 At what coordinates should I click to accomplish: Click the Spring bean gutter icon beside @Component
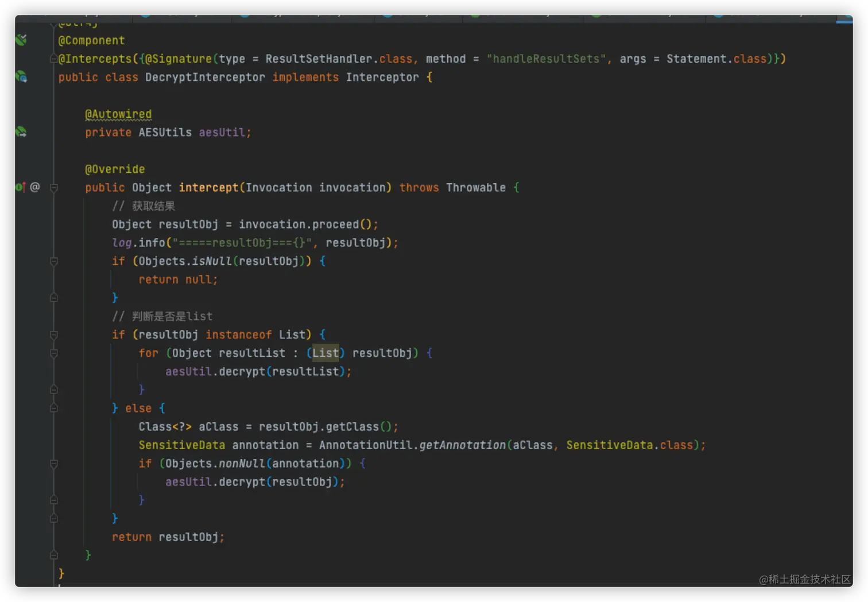tap(21, 40)
